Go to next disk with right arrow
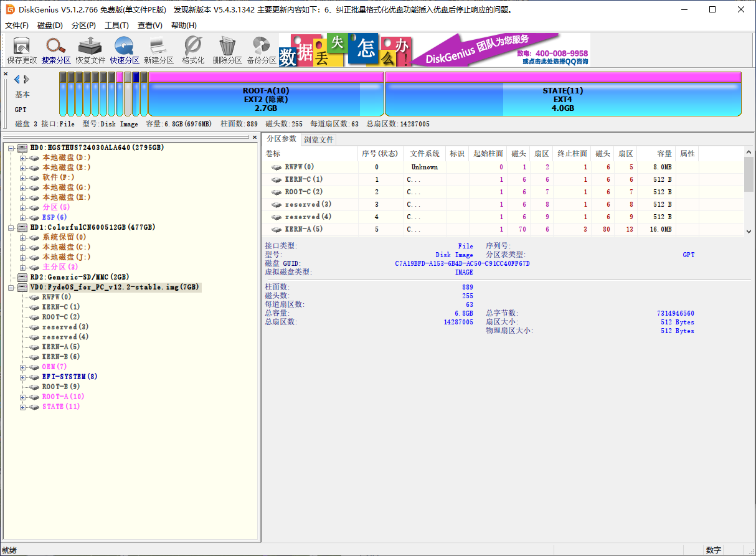The image size is (756, 556). [x=27, y=79]
